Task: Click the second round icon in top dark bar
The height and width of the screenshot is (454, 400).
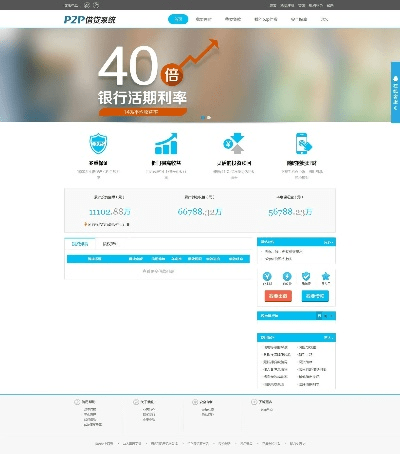Action: (x=96, y=5)
